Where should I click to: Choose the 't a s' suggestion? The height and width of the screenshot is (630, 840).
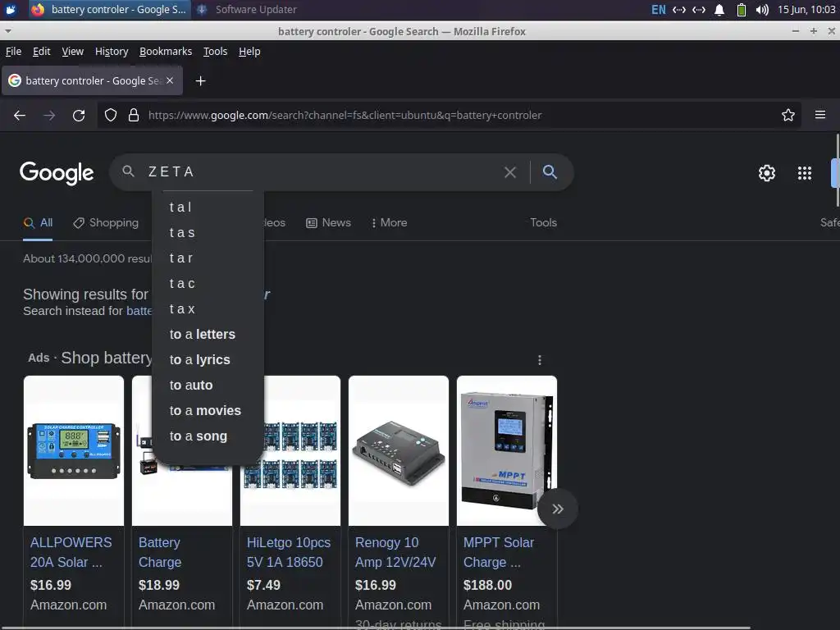click(x=208, y=232)
